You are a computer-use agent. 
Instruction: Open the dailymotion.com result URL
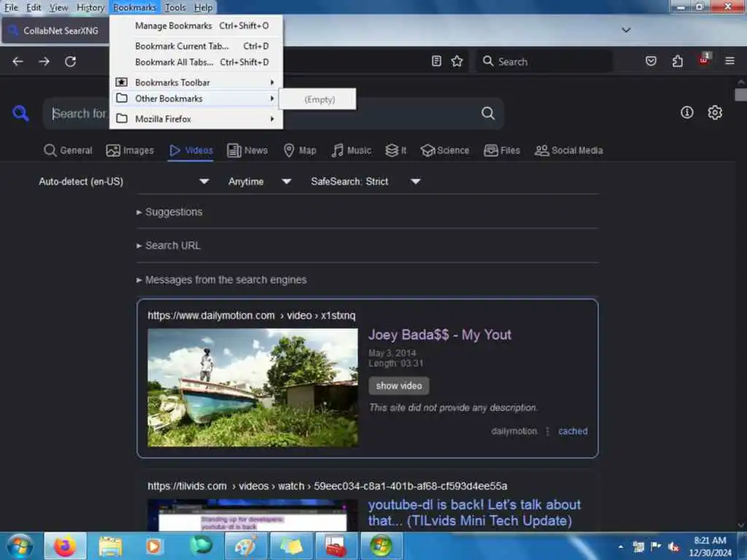click(x=251, y=316)
